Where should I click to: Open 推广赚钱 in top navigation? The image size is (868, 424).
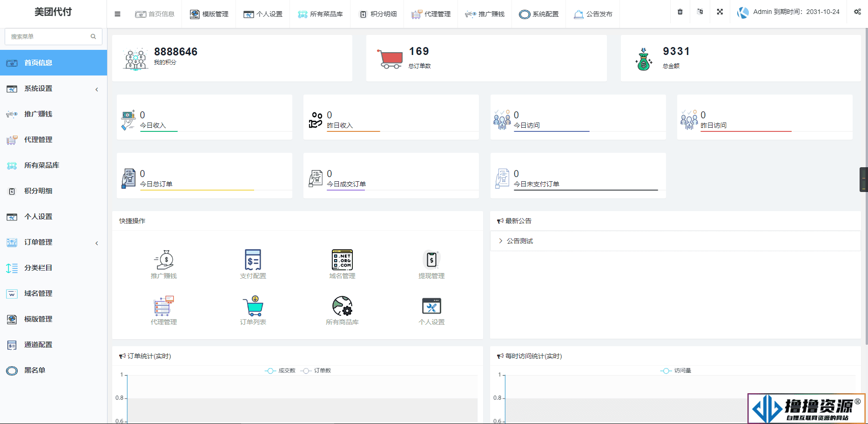(x=484, y=14)
